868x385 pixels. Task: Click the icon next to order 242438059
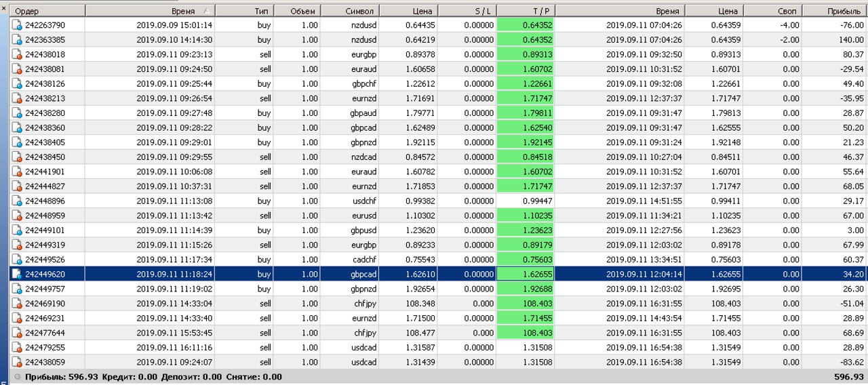[17, 363]
